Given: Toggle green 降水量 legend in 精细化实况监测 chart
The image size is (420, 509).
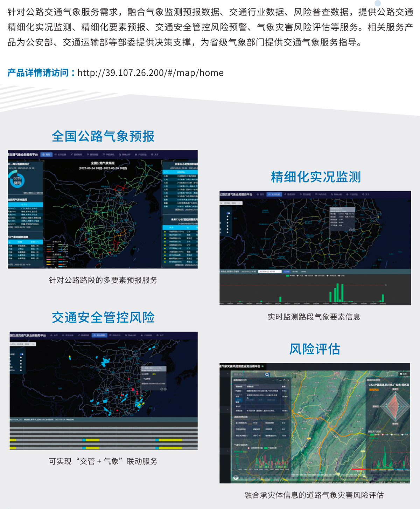Looking at the screenshot, I should [290, 276].
